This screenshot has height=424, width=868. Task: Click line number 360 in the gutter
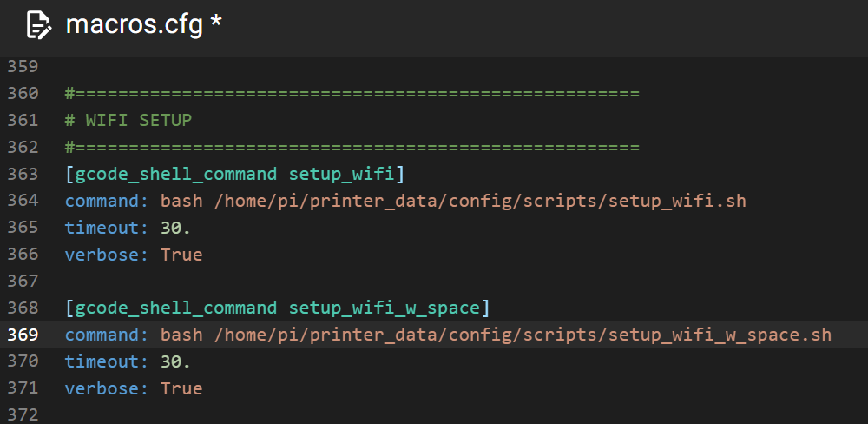point(23,94)
